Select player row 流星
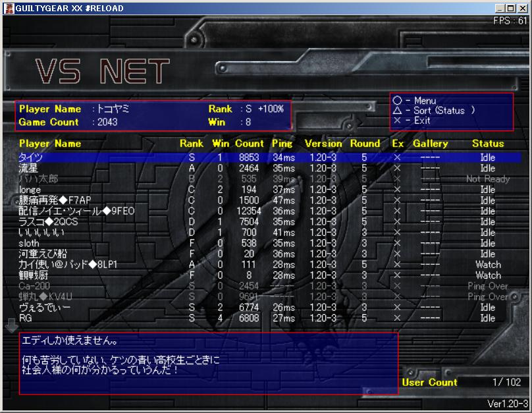 coord(270,169)
